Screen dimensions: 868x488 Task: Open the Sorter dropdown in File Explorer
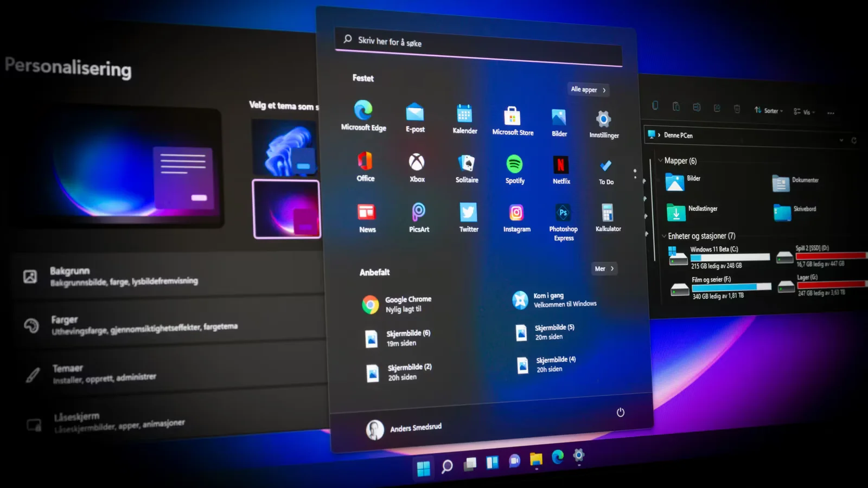coord(768,111)
